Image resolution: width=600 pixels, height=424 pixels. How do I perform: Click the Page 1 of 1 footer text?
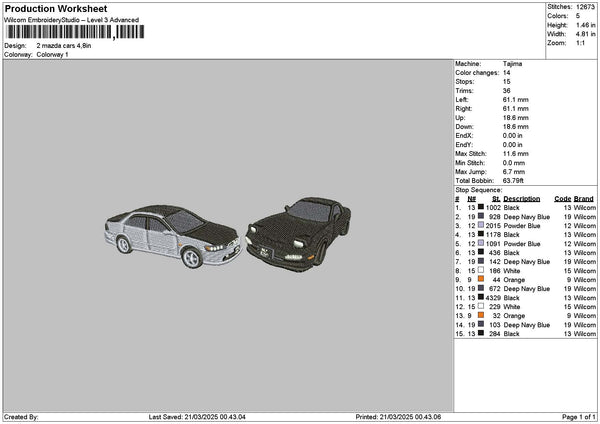point(579,417)
